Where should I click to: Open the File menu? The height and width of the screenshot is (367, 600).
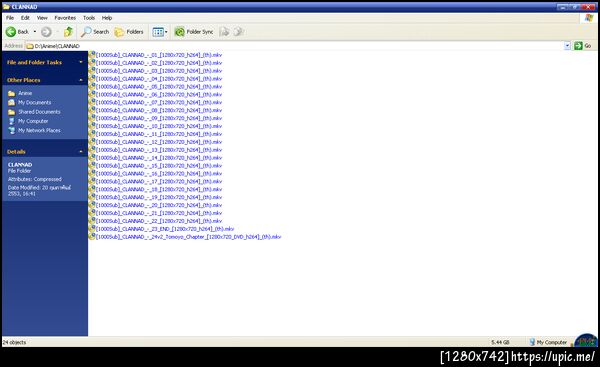10,18
